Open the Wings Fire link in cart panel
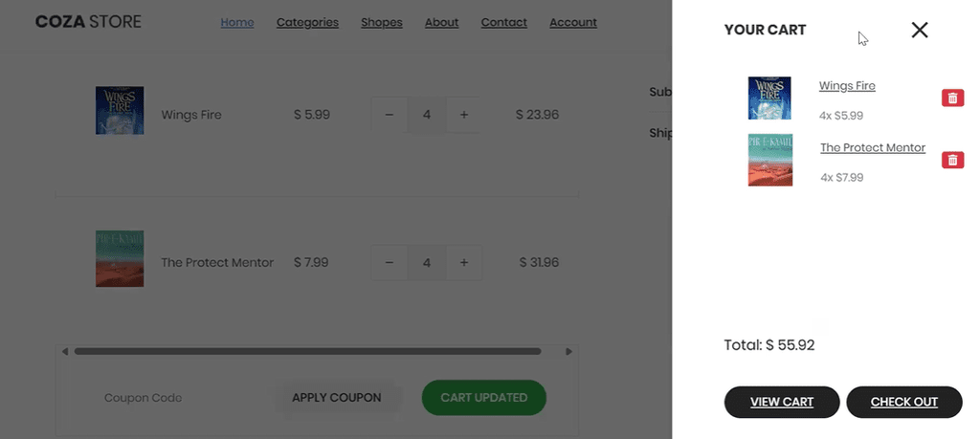This screenshot has height=439, width=980. [847, 86]
